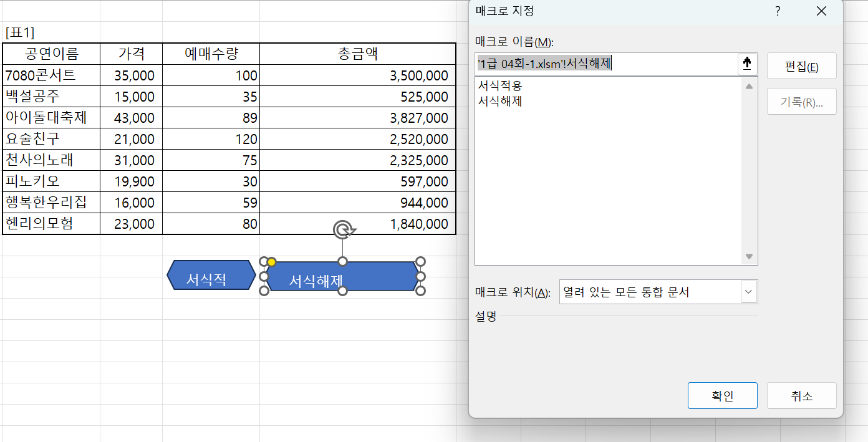Click the collapse dialog icon beside macro name field
This screenshot has height=442, width=868.
pyautogui.click(x=747, y=64)
